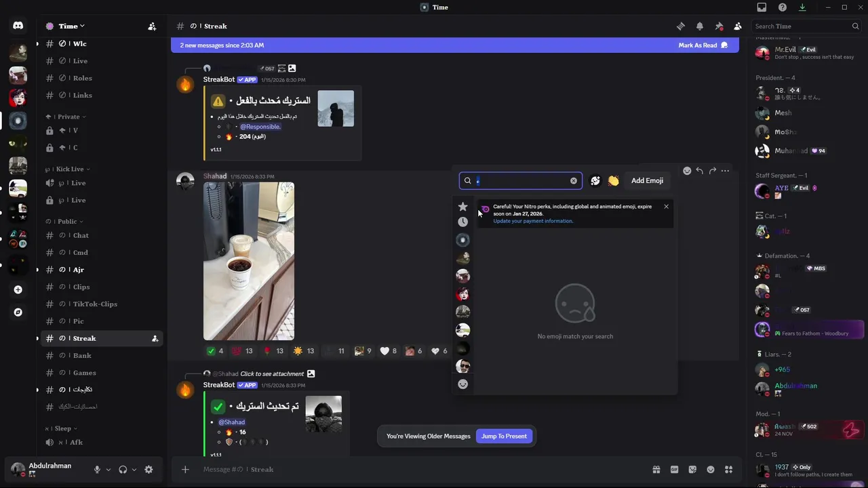The height and width of the screenshot is (488, 868).
Task: Open output device options arrow near headphones
Action: 134,470
